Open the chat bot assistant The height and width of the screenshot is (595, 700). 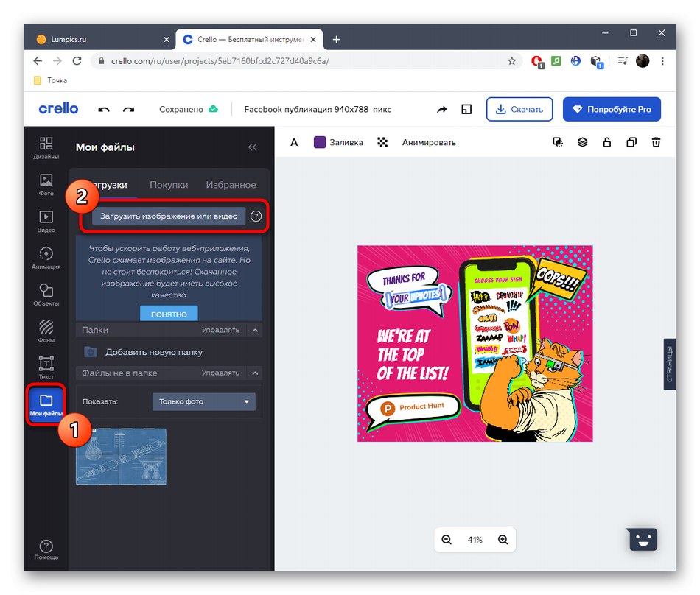pyautogui.click(x=642, y=539)
